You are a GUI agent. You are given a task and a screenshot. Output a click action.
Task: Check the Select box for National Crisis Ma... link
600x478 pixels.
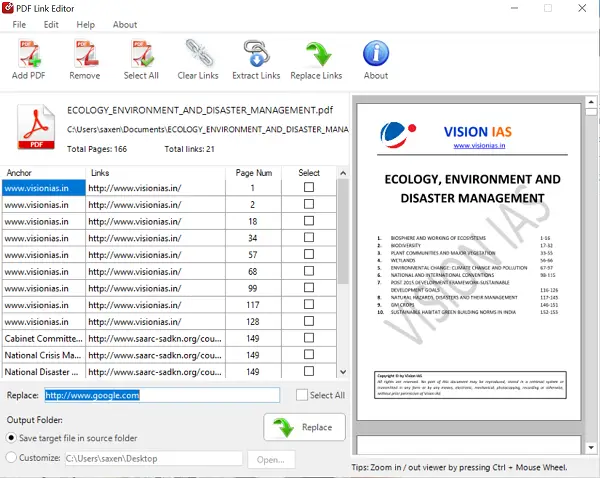point(309,354)
